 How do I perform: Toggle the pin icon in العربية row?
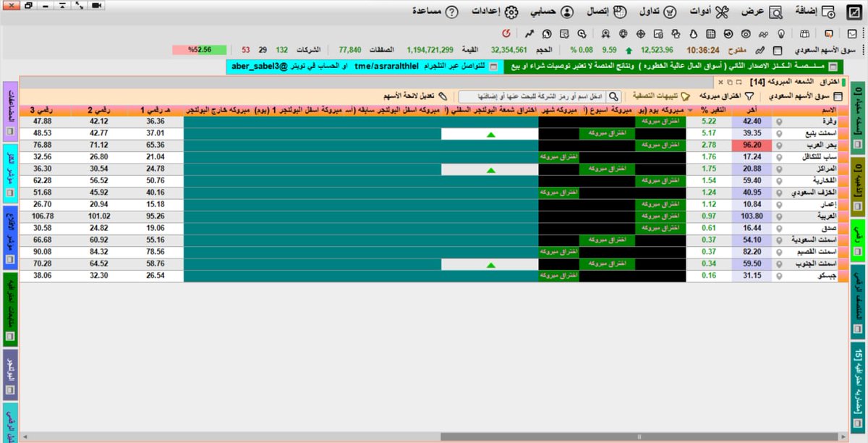(x=779, y=216)
